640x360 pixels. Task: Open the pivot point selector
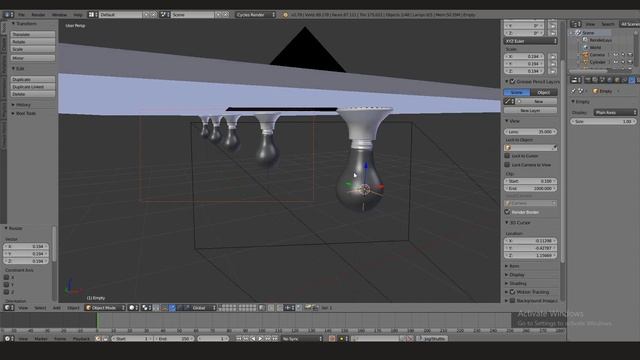(146, 308)
